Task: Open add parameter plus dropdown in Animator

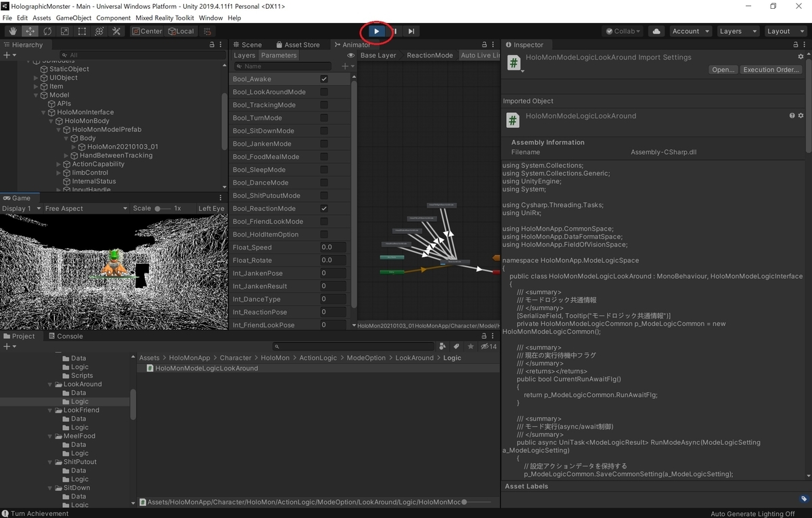Action: [346, 66]
